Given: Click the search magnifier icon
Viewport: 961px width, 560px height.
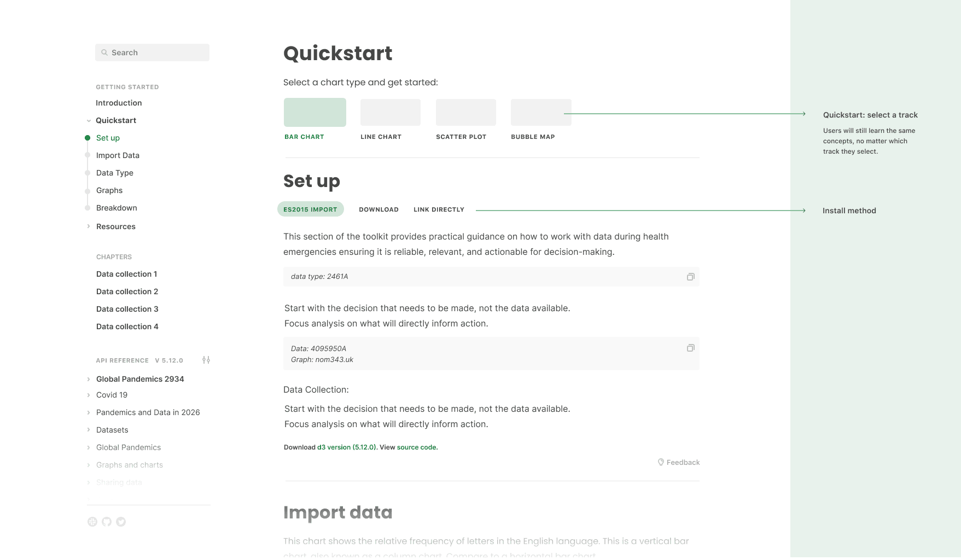Looking at the screenshot, I should [104, 52].
